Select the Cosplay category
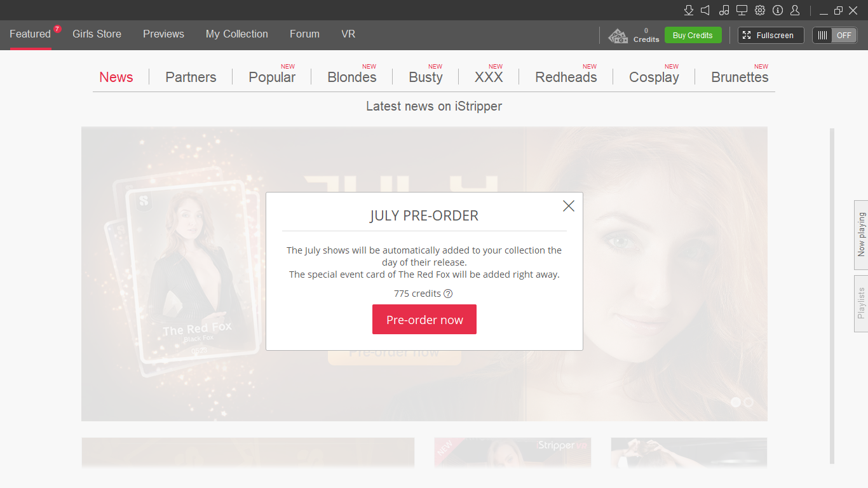This screenshot has width=868, height=488. click(654, 78)
